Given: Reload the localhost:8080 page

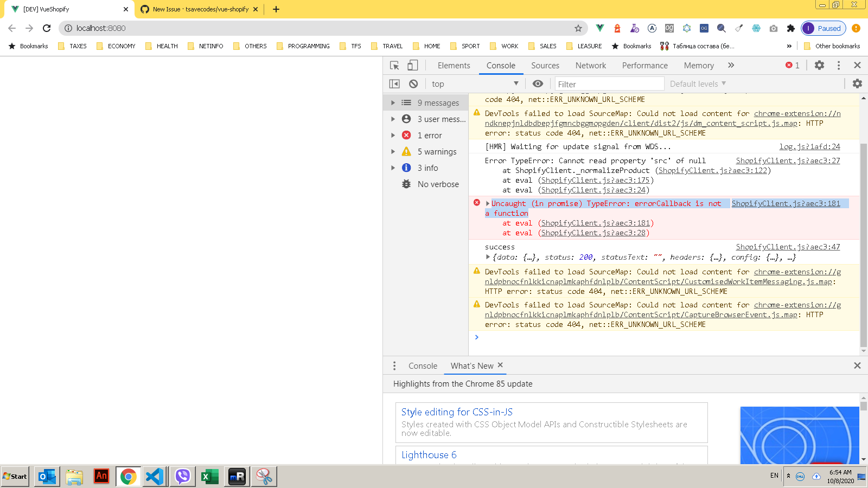Looking at the screenshot, I should (47, 28).
